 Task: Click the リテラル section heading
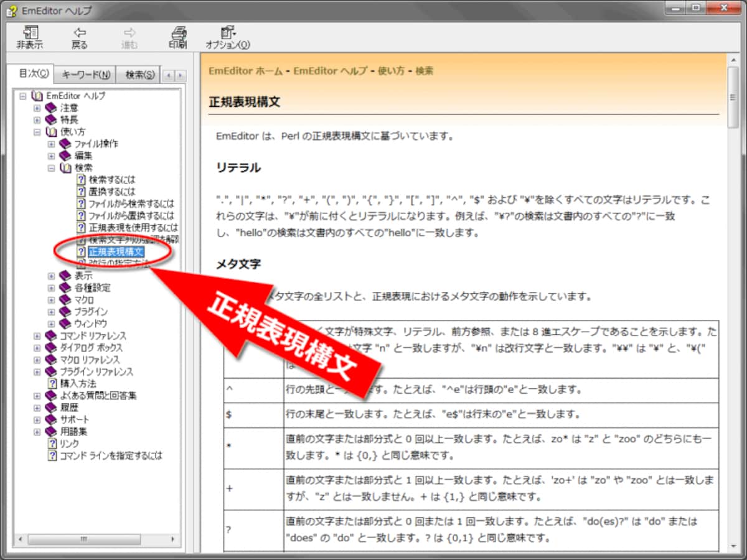[238, 168]
